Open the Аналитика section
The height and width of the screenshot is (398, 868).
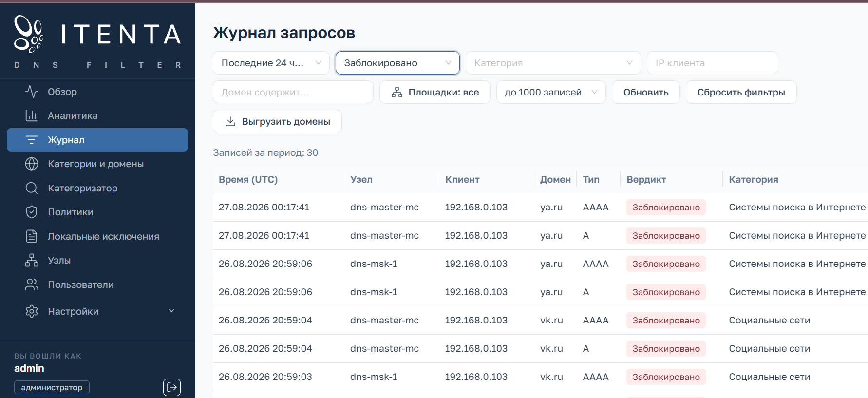(97, 115)
